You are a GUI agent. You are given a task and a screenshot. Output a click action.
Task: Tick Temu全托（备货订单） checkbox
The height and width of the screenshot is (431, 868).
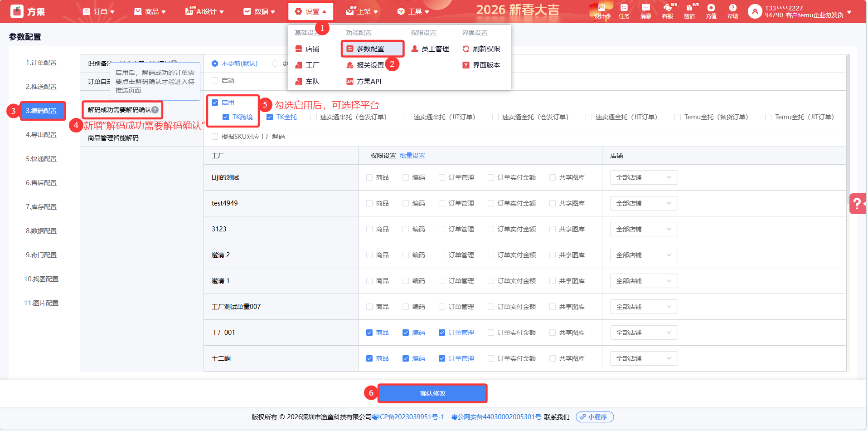pos(678,117)
